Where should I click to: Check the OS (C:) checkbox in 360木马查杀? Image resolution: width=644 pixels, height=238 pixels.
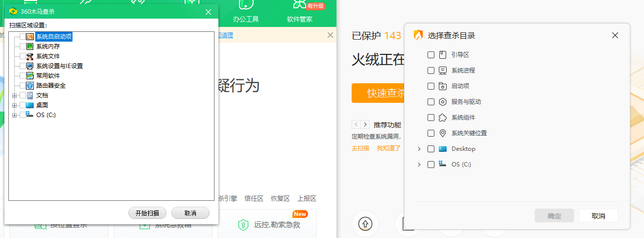[x=23, y=115]
